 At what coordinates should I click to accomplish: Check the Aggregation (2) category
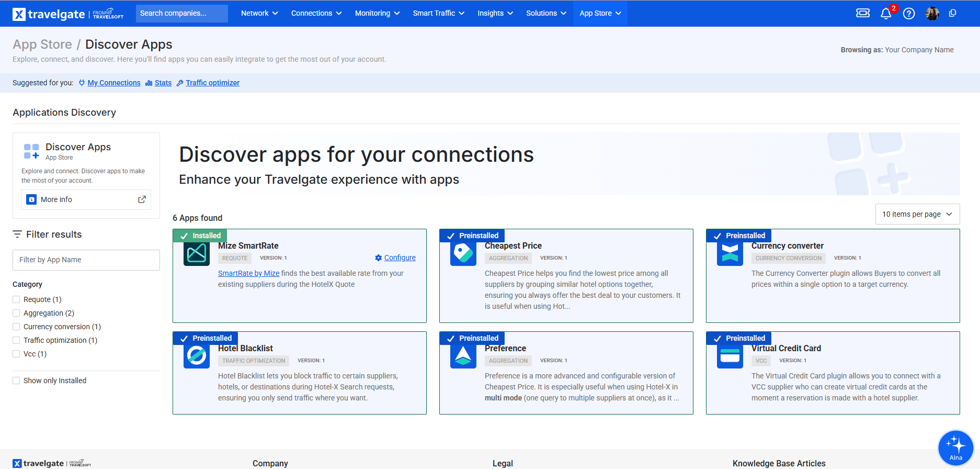[x=16, y=313]
